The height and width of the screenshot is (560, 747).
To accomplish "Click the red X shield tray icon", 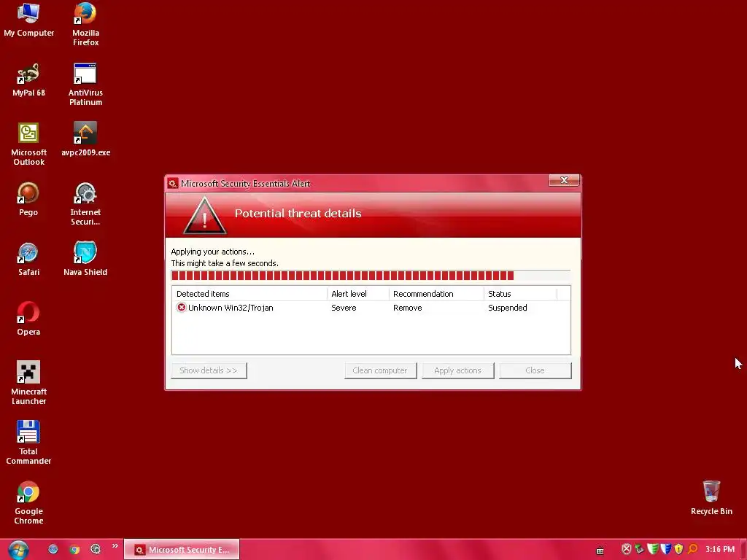I will [x=627, y=550].
